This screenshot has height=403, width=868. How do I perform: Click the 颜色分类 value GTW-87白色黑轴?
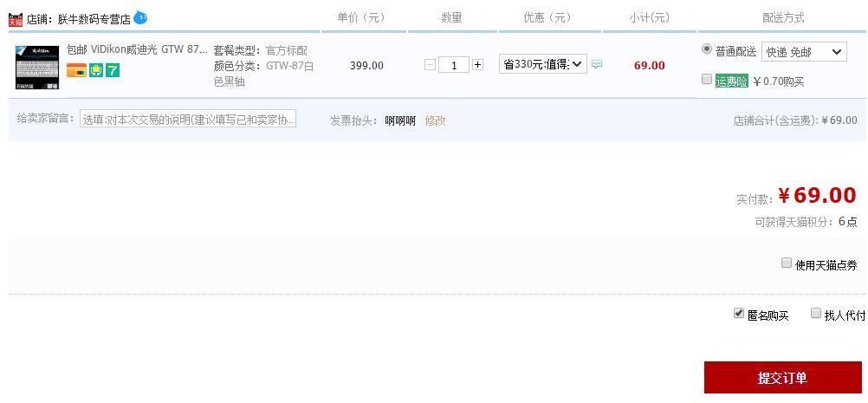264,74
